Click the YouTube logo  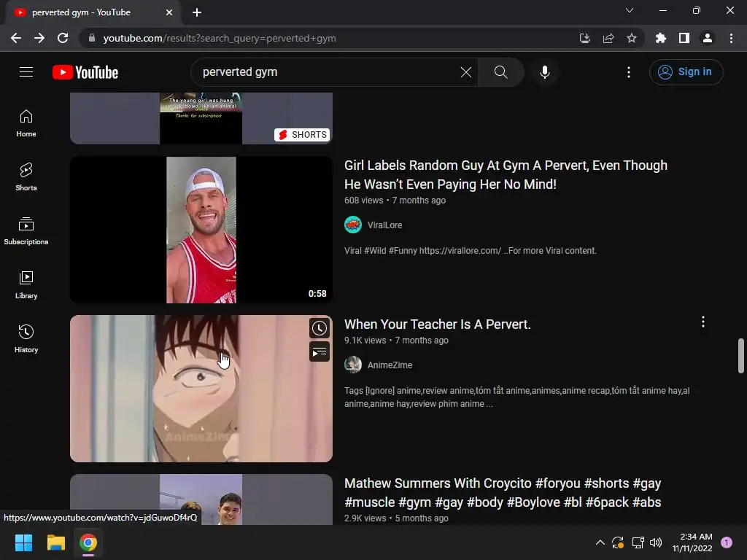click(85, 72)
